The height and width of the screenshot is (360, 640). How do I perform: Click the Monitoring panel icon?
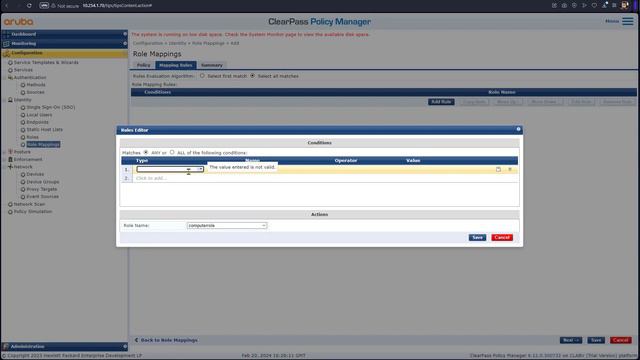click(6, 43)
